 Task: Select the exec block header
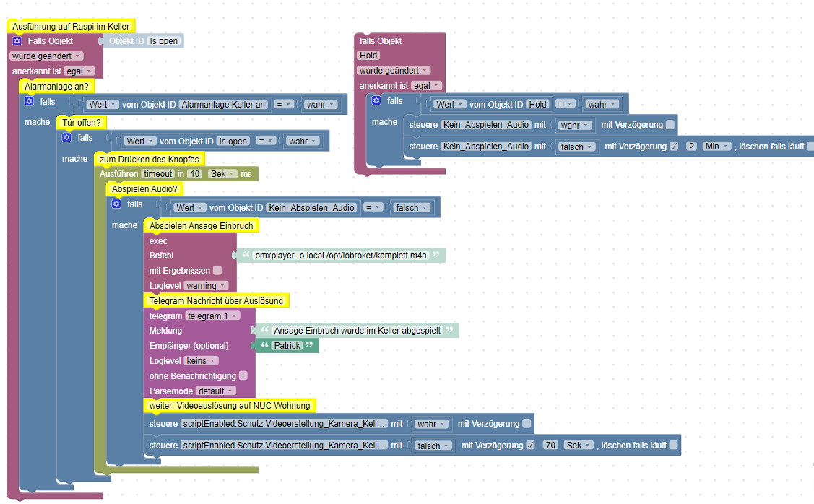pos(158,241)
